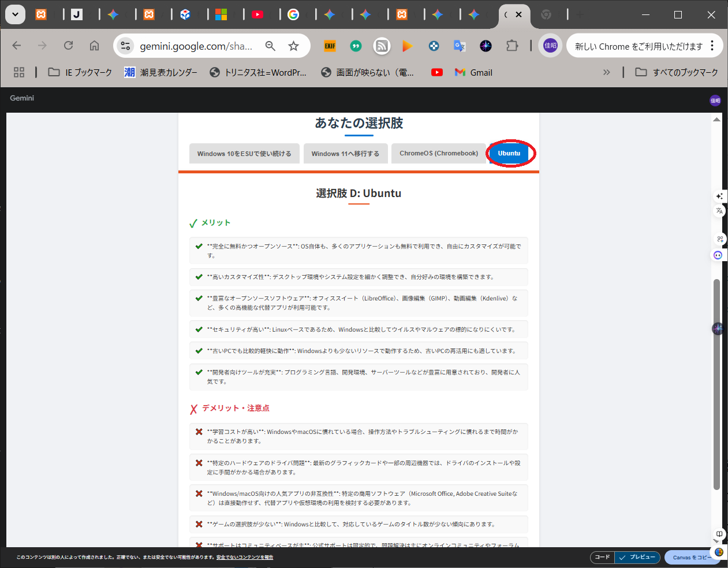728x568 pixels.
Task: Close the currently active browser tab
Action: click(x=518, y=14)
